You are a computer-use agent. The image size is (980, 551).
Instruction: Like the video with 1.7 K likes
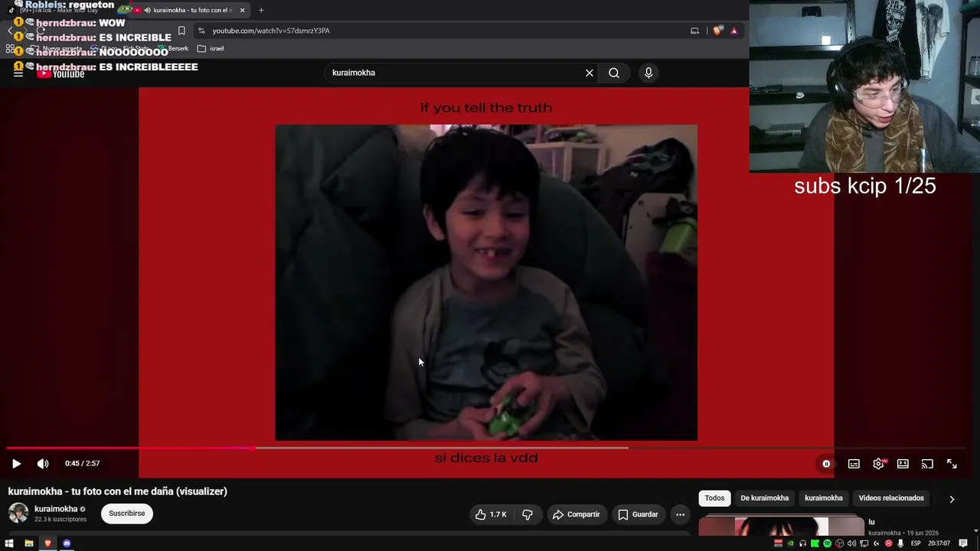(x=491, y=514)
